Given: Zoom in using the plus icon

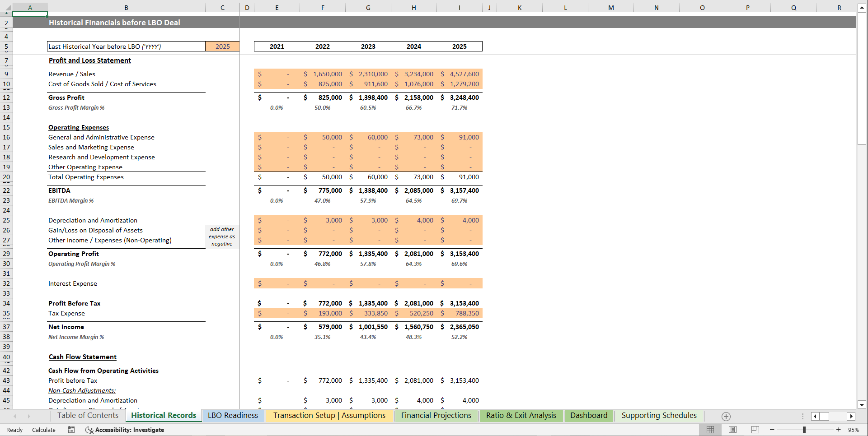Looking at the screenshot, I should click(838, 430).
